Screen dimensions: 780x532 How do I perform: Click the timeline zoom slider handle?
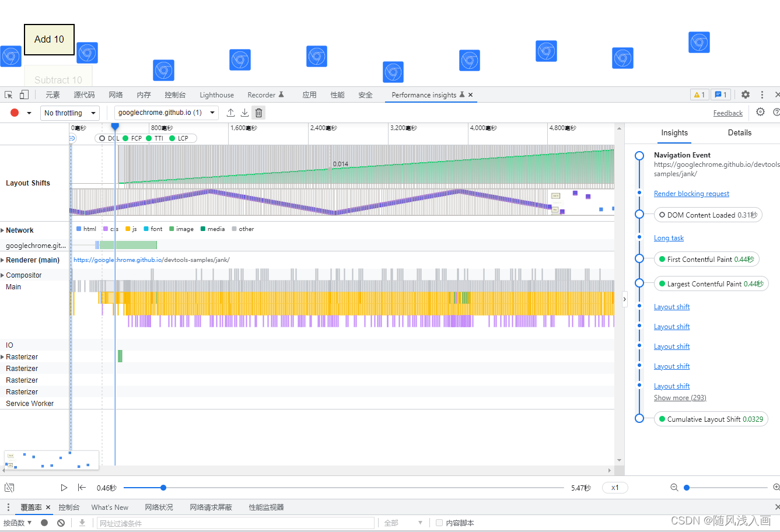687,488
